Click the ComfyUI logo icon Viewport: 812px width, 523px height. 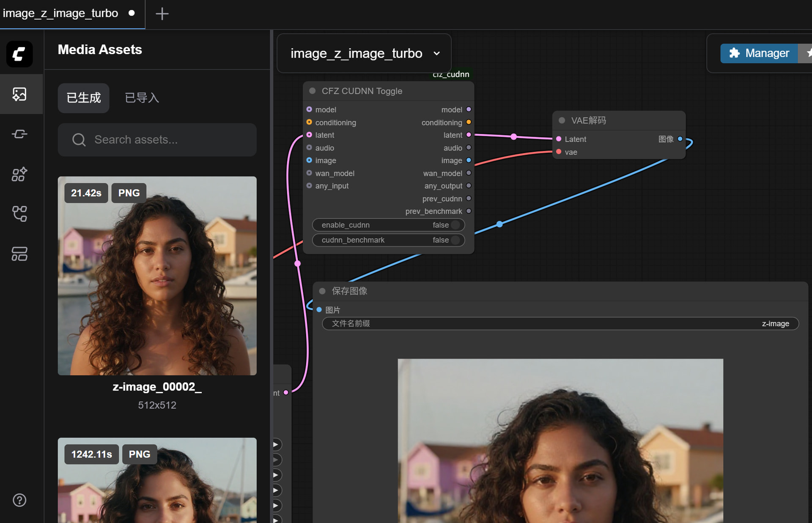(x=19, y=54)
